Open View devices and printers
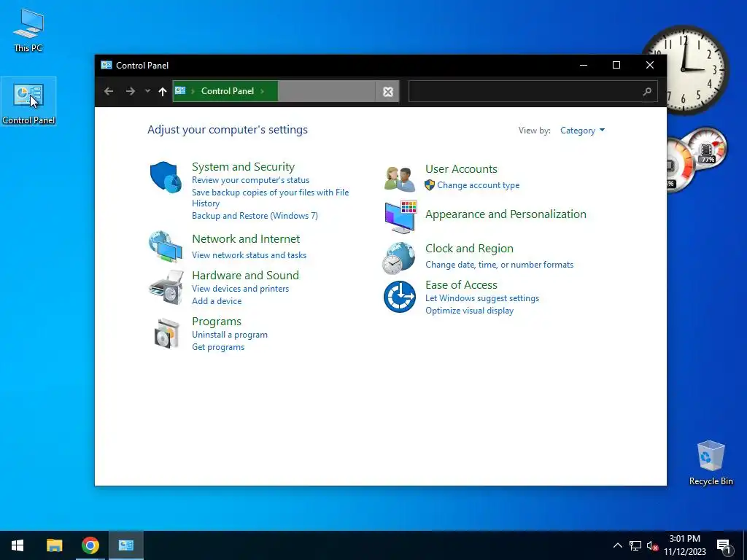The width and height of the screenshot is (747, 560). tap(240, 289)
